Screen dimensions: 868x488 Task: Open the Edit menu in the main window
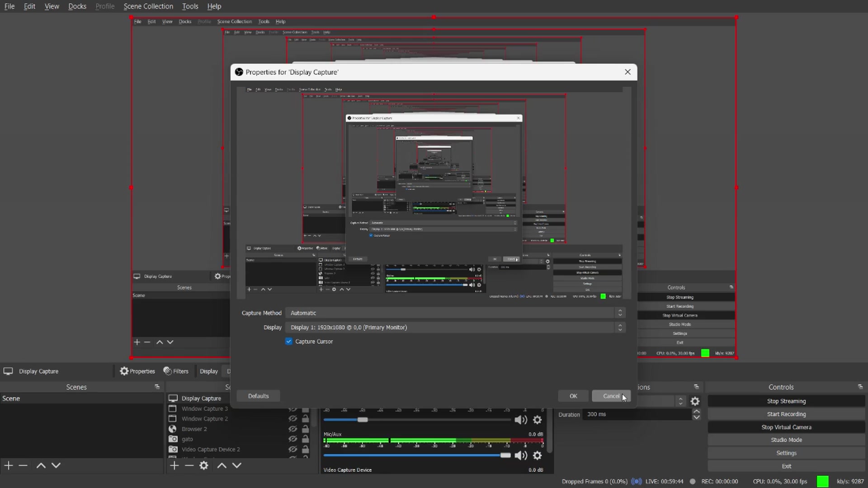29,6
